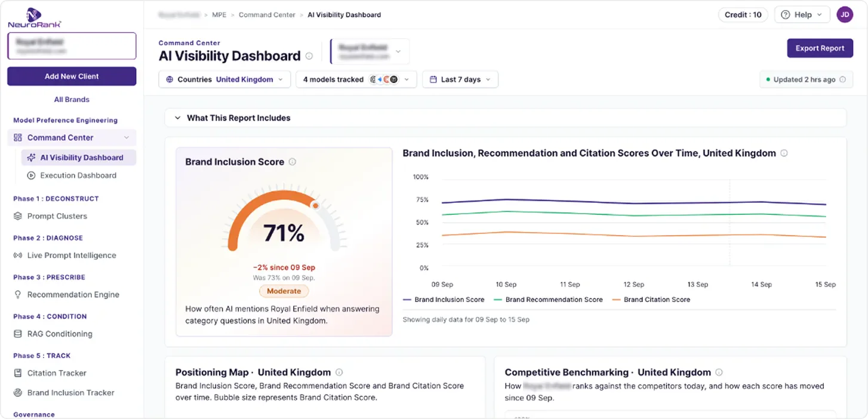Click the '15 Sep' axis label
The image size is (868, 419).
(x=826, y=285)
